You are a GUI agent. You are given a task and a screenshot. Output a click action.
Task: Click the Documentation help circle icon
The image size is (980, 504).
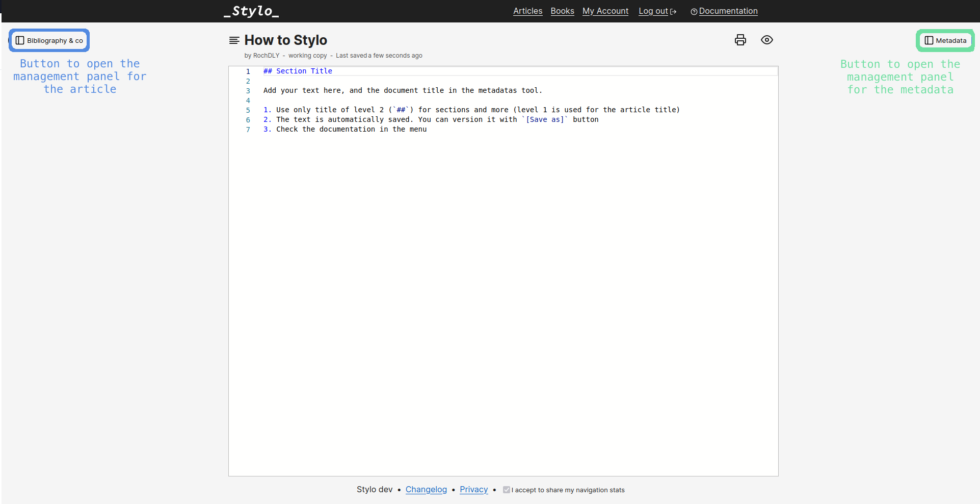tap(694, 12)
